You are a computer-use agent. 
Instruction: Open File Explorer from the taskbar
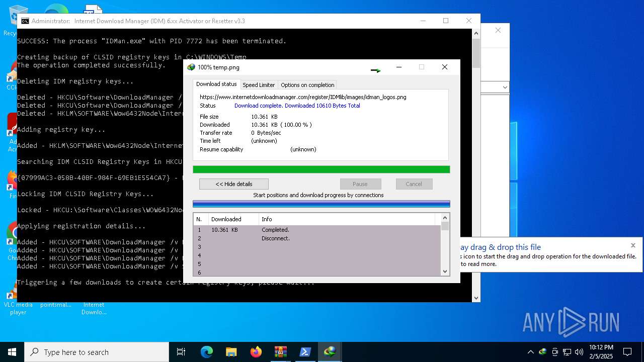pyautogui.click(x=231, y=352)
